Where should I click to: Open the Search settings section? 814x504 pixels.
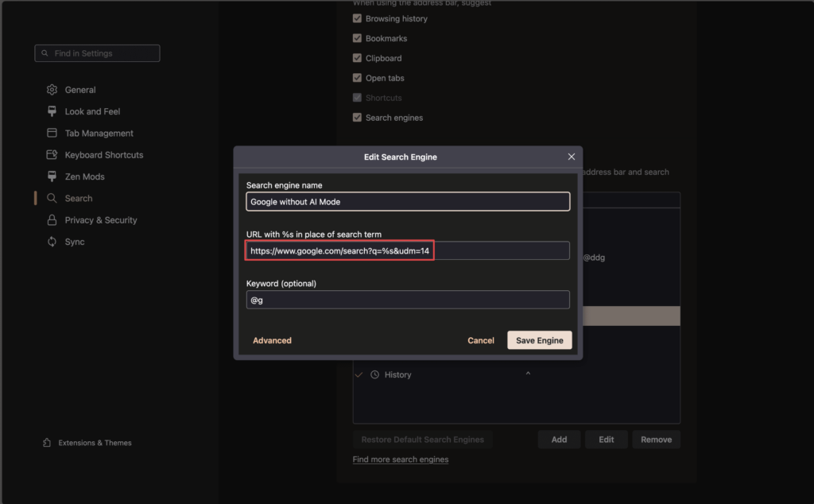point(78,199)
